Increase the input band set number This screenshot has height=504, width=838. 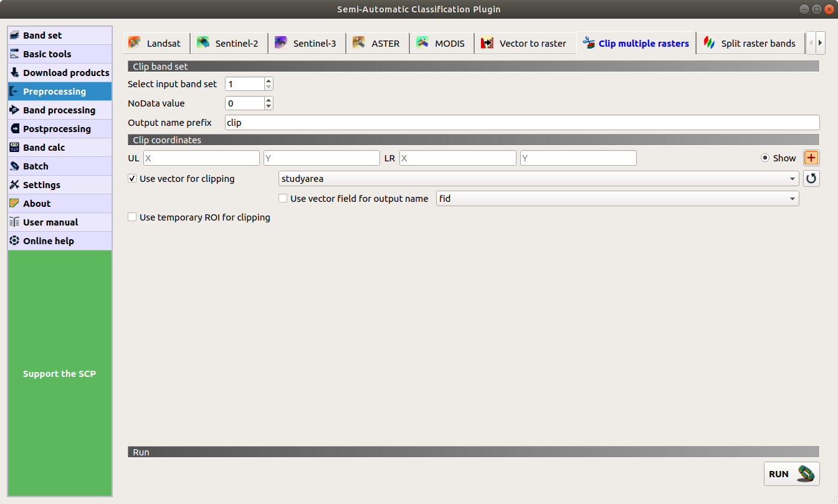(x=269, y=80)
